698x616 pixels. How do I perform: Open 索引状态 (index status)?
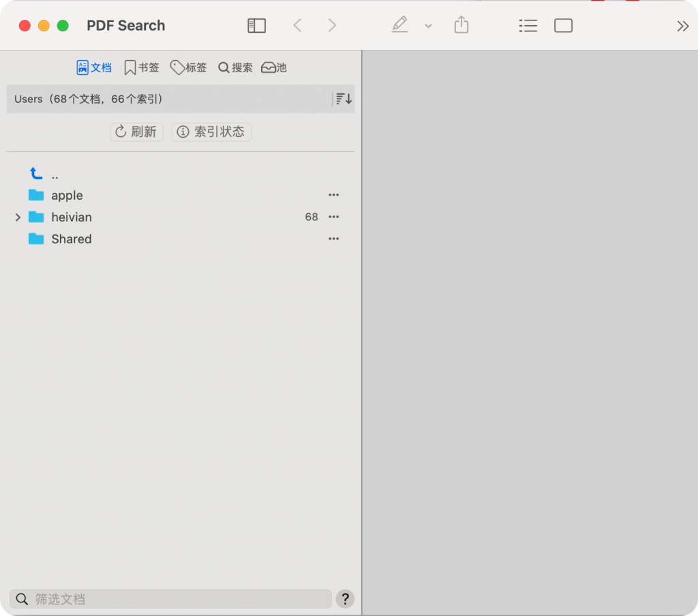(211, 132)
